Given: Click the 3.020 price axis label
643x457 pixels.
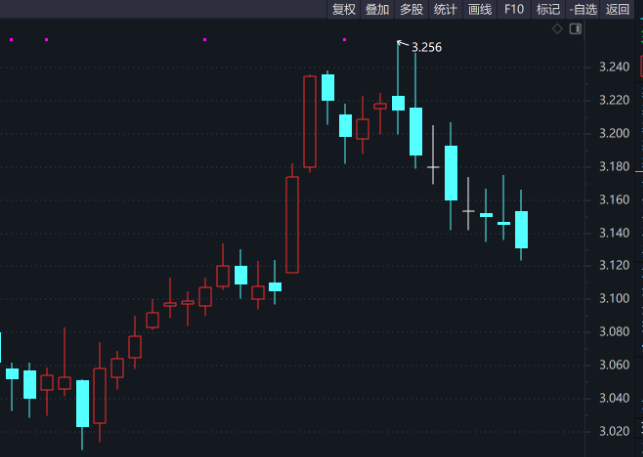Looking at the screenshot, I should pos(614,431).
